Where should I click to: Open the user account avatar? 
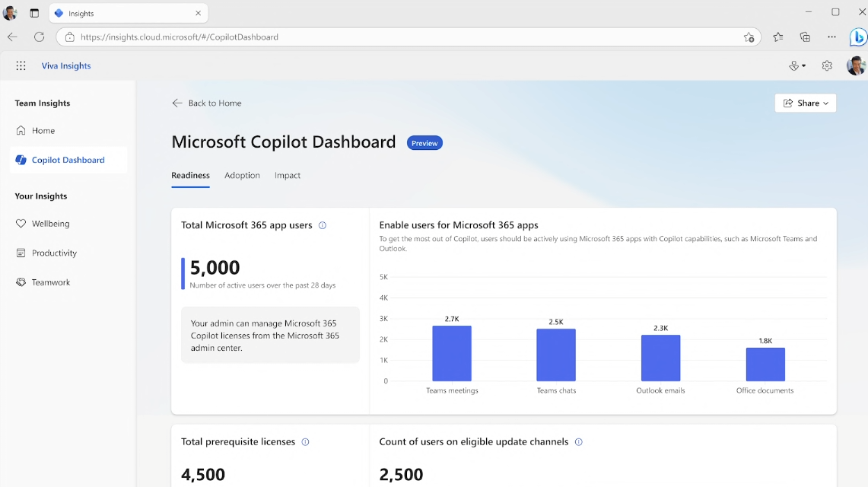pos(856,66)
